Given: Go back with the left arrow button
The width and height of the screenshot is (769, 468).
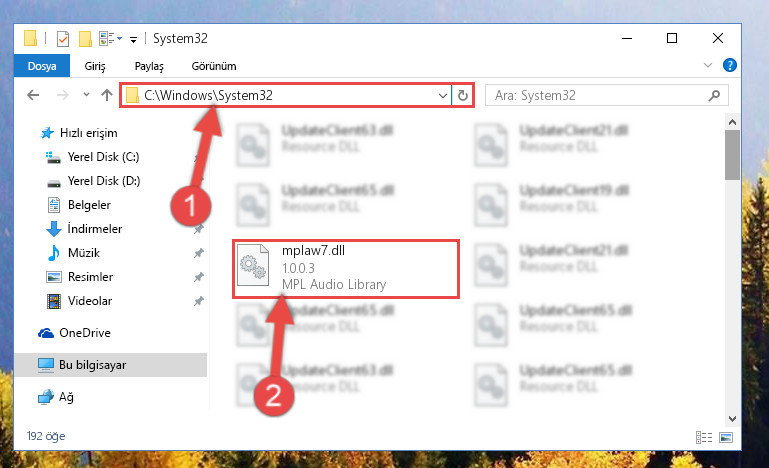Looking at the screenshot, I should point(33,95).
